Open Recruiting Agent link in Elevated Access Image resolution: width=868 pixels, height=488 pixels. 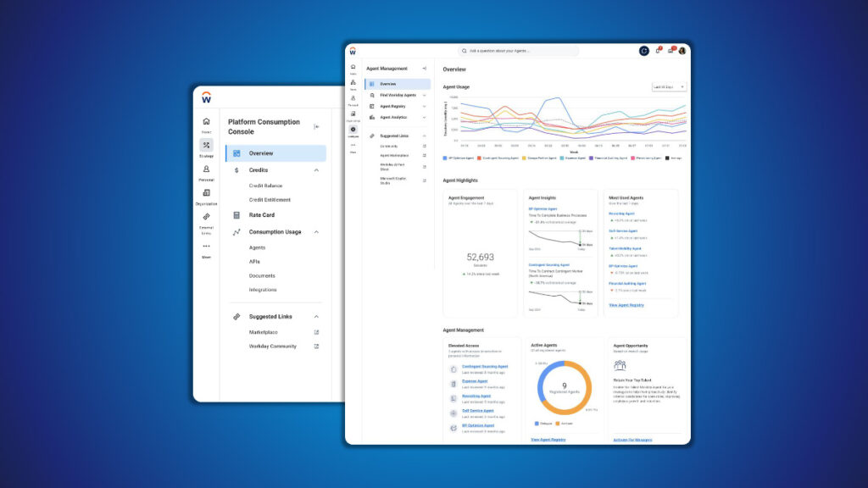pyautogui.click(x=476, y=396)
